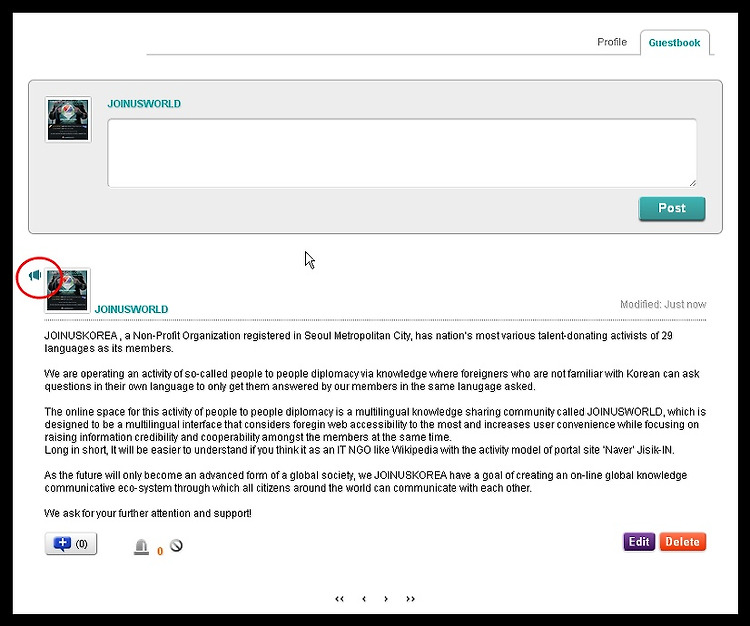This screenshot has width=750, height=626.
Task: Click inside the guestbook message text box
Action: 402,153
